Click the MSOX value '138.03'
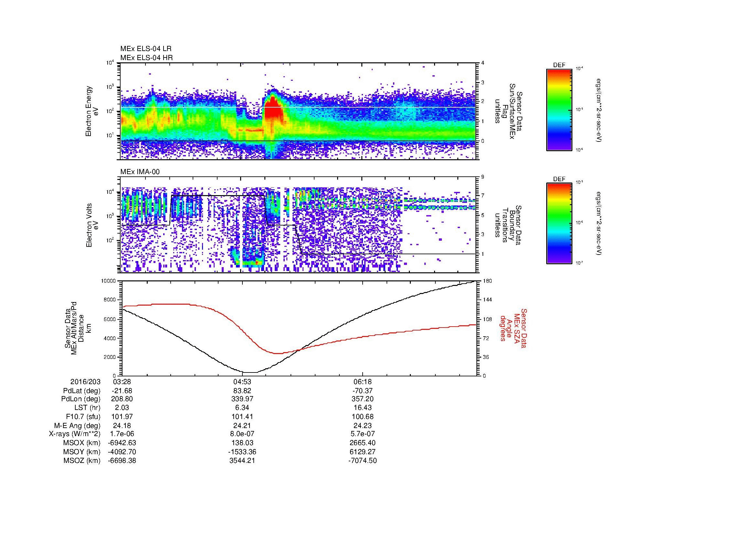 tap(242, 443)
